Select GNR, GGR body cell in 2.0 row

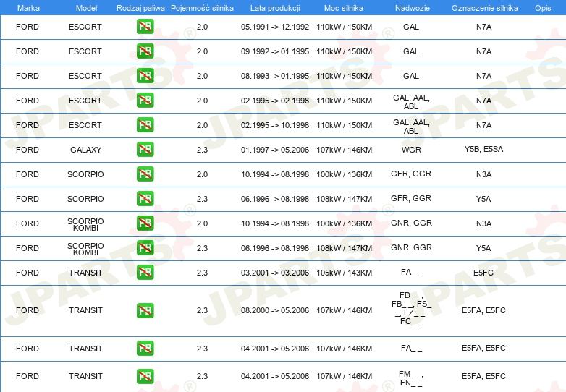click(x=412, y=223)
